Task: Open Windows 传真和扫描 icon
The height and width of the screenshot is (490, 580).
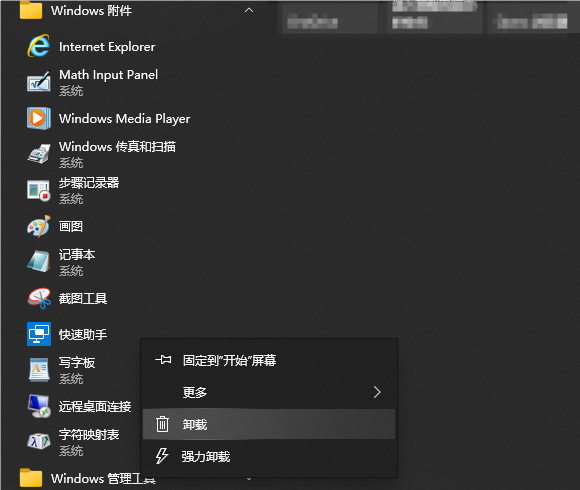Action: 38,154
